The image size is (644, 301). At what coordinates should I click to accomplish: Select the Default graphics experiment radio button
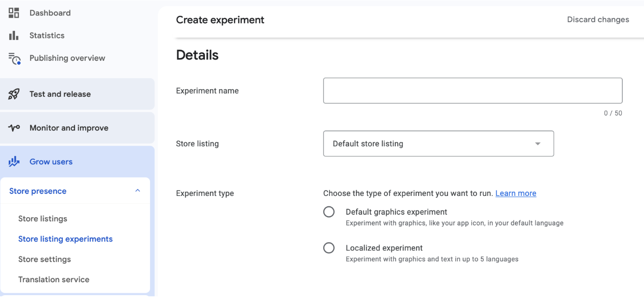[329, 212]
